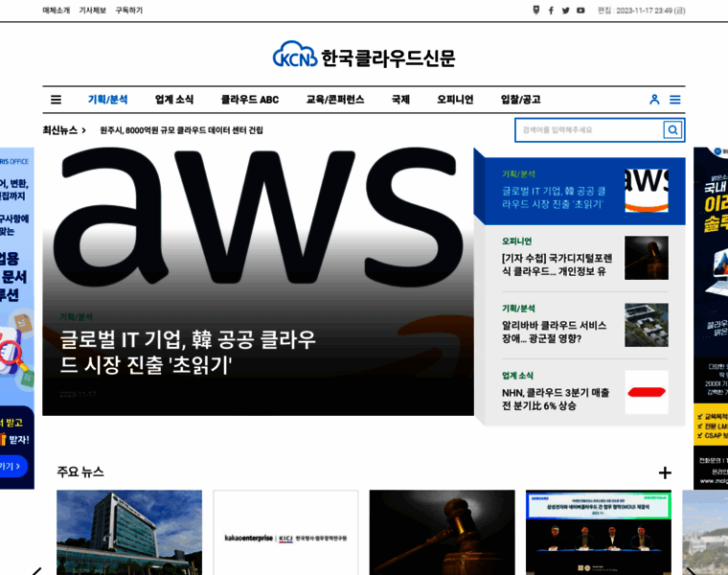Open the 업계 소식 menu

174,100
